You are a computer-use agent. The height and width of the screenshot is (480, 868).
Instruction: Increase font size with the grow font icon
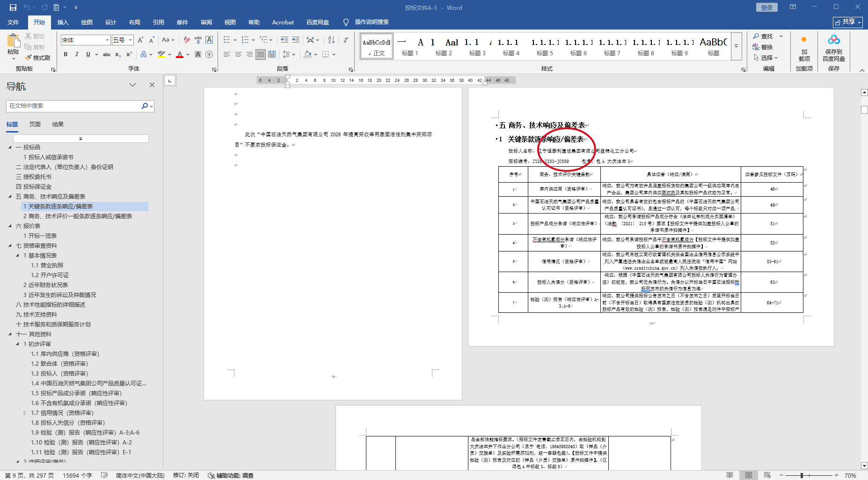pyautogui.click(x=140, y=40)
